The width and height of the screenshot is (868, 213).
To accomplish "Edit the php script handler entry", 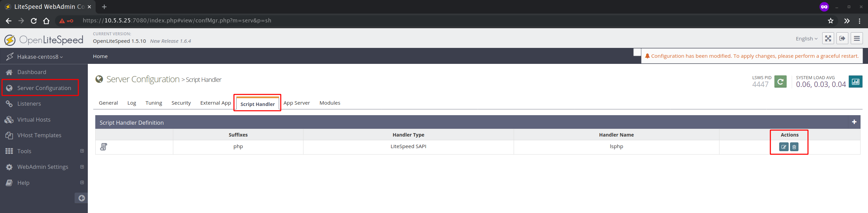I will tap(784, 147).
